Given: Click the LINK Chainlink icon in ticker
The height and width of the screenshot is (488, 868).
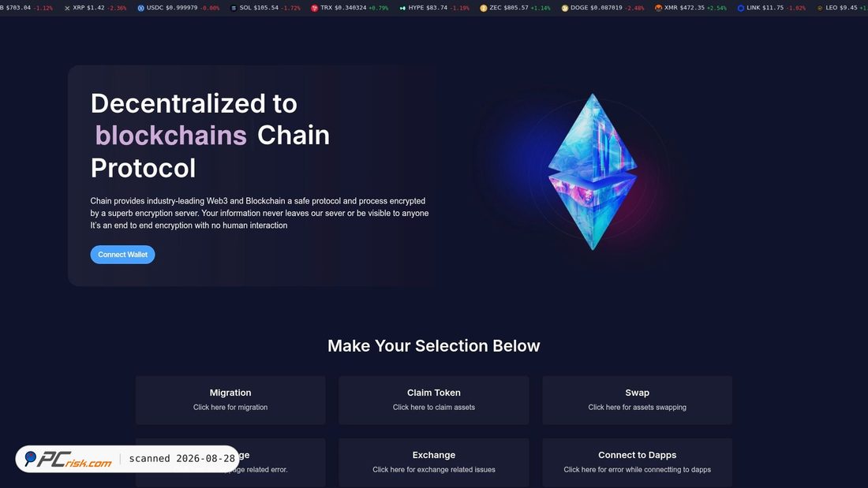Looking at the screenshot, I should tap(741, 9).
